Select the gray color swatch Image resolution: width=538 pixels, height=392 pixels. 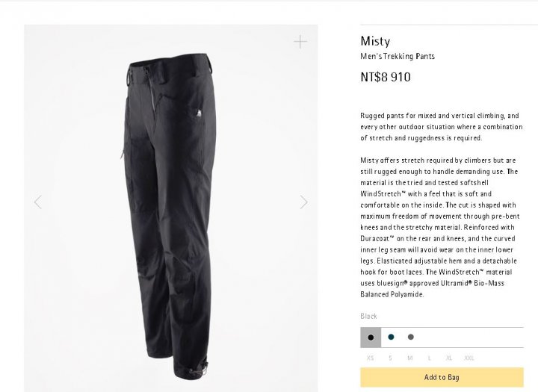pyautogui.click(x=411, y=337)
